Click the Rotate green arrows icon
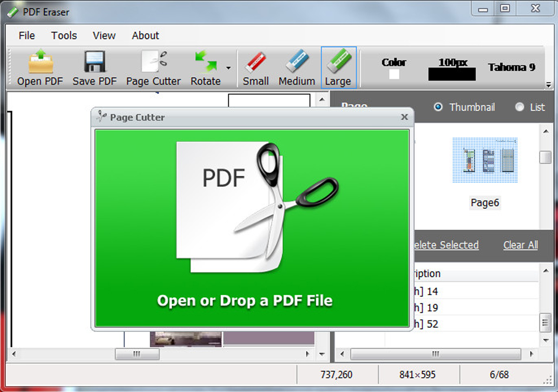Viewport: 558px width, 392px height. coord(205,63)
